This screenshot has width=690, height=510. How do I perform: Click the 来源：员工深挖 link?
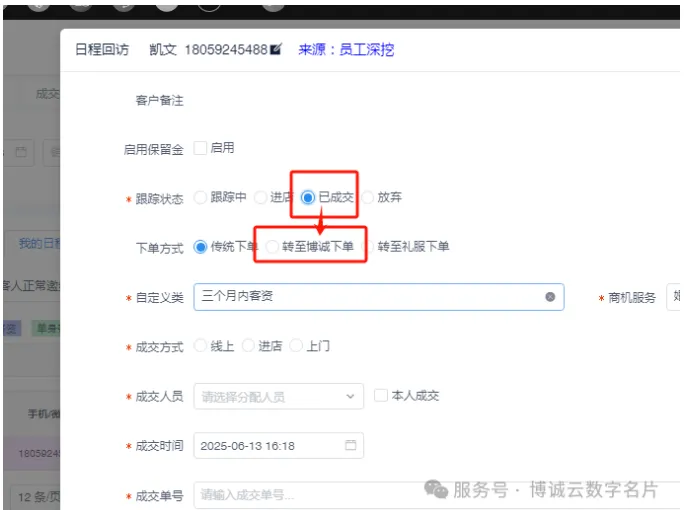(346, 49)
